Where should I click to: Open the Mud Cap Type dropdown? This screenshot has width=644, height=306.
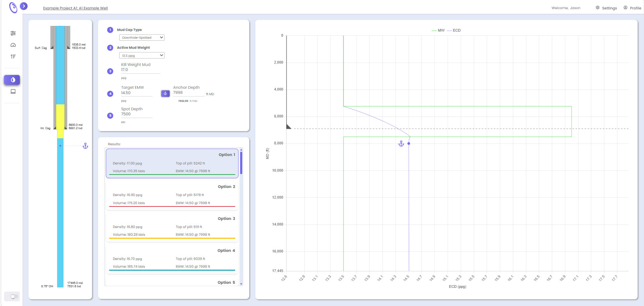coord(142,38)
